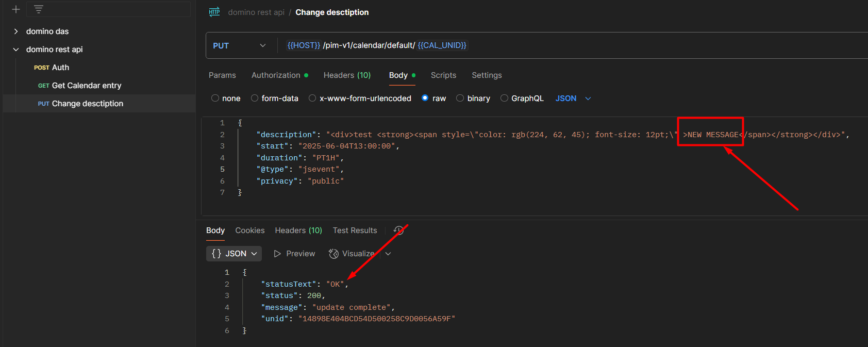This screenshot has width=868, height=347.
Task: Click the domino rest api collection name
Action: 55,49
